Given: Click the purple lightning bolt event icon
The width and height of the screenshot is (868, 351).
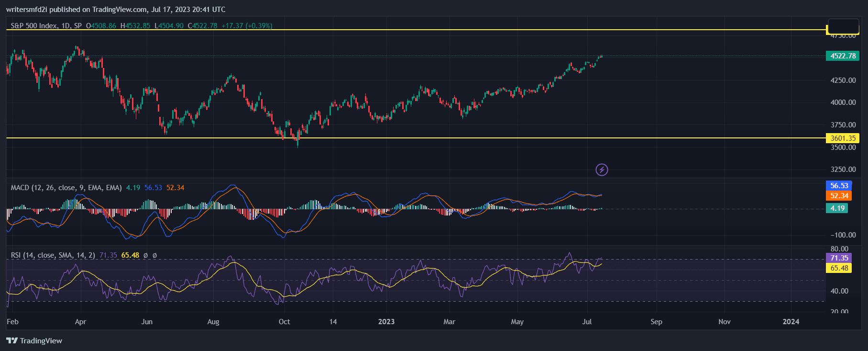Looking at the screenshot, I should (602, 170).
